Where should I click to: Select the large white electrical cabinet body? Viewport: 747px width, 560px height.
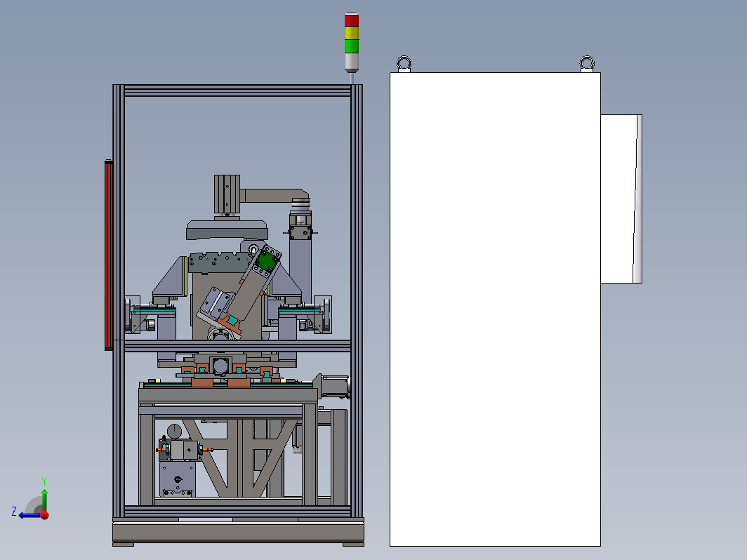(x=495, y=309)
